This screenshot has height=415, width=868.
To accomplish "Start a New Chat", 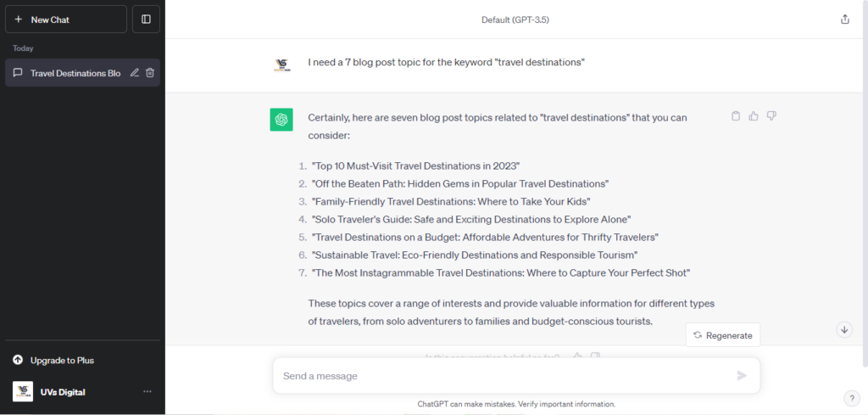I will click(x=66, y=20).
